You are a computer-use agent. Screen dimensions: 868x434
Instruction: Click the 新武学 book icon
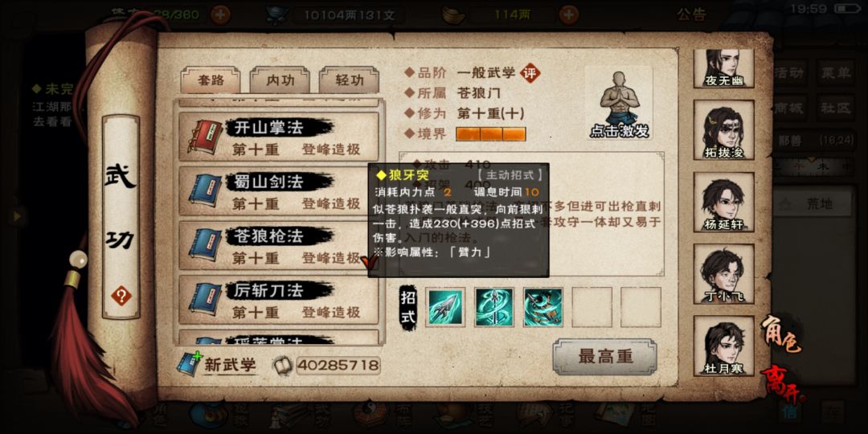point(190,364)
